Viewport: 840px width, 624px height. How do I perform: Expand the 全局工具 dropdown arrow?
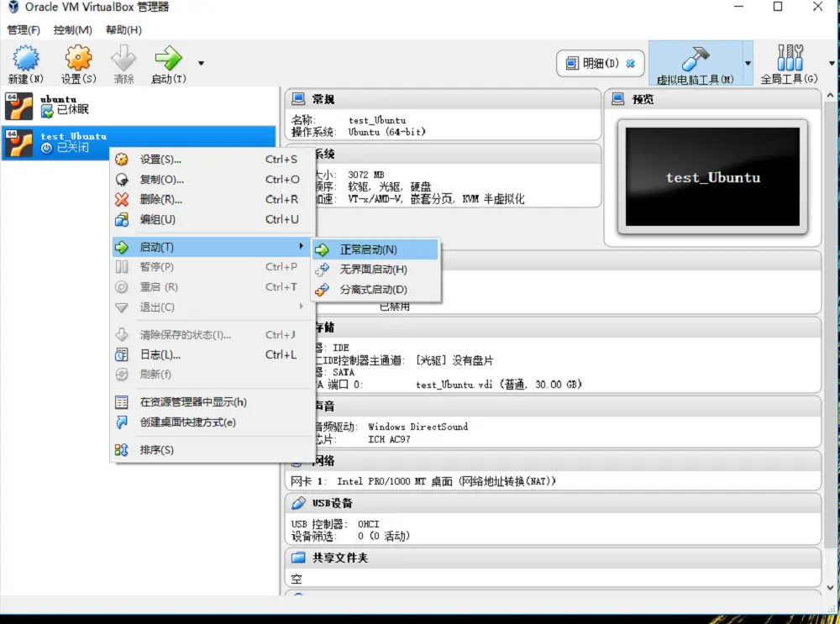click(x=832, y=63)
